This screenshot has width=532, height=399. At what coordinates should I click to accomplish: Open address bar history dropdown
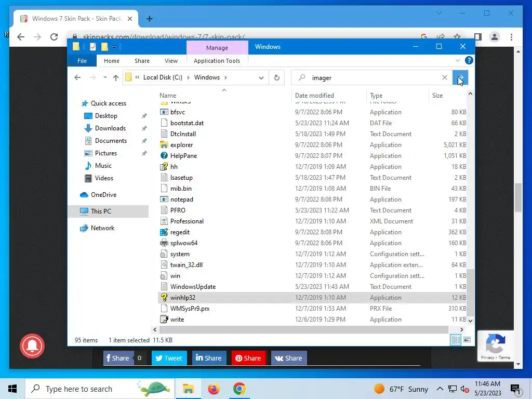tap(261, 78)
